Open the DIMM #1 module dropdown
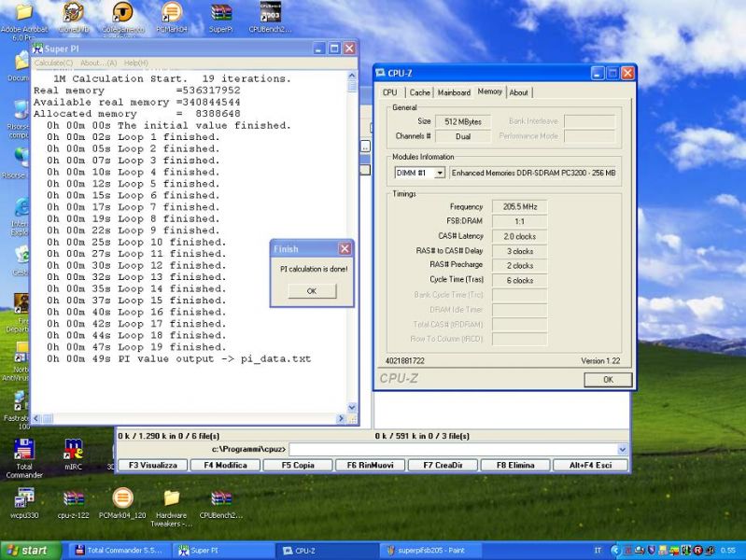The width and height of the screenshot is (746, 560). tap(440, 174)
